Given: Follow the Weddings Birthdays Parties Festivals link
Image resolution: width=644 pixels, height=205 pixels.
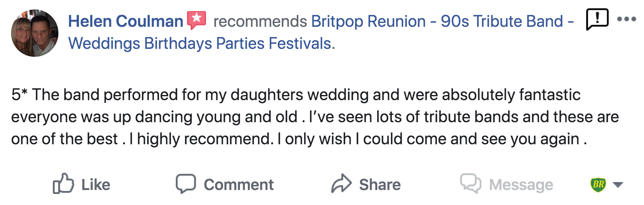Looking at the screenshot, I should tap(202, 43).
